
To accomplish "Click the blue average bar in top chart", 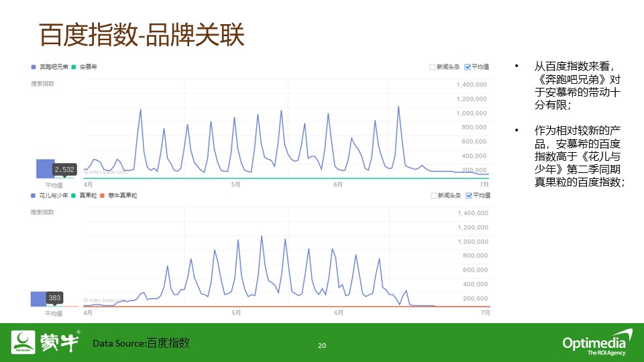I will [45, 169].
